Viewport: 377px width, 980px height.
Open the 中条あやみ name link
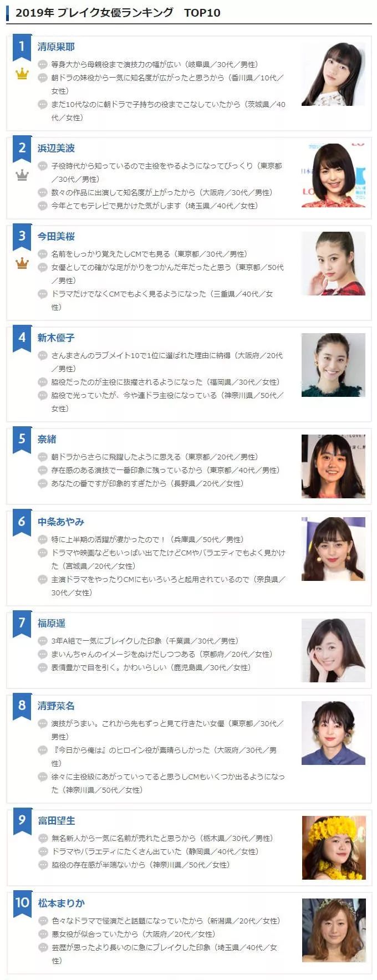[x=61, y=522]
